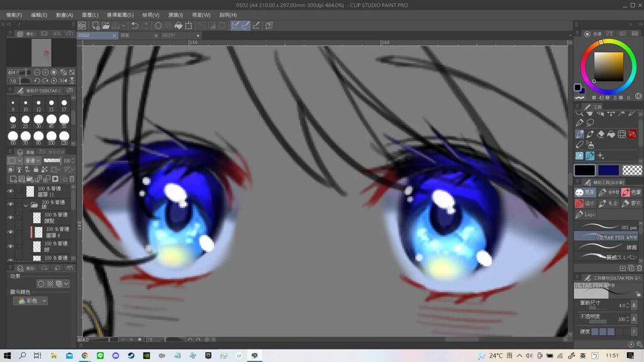Open Windows Start menu

point(7,356)
